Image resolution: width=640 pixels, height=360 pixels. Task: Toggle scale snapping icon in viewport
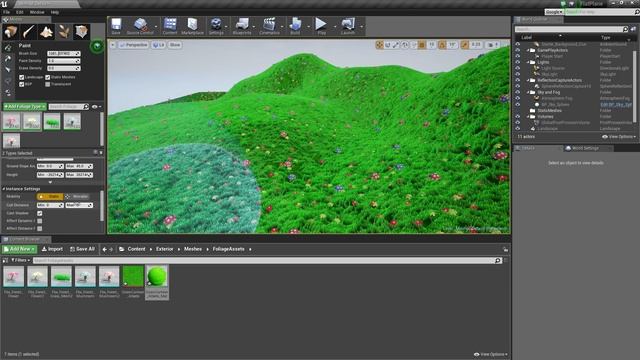[464, 45]
